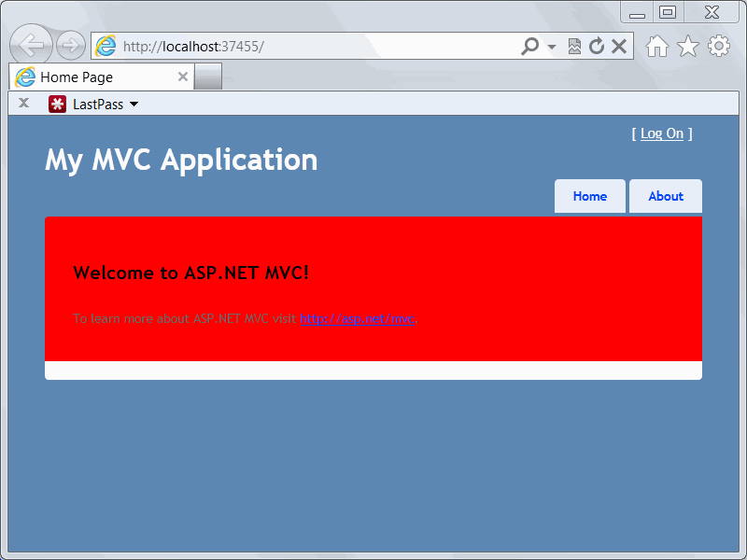This screenshot has width=747, height=560.
Task: Click the Internet Explorer icon in address bar
Action: click(106, 46)
